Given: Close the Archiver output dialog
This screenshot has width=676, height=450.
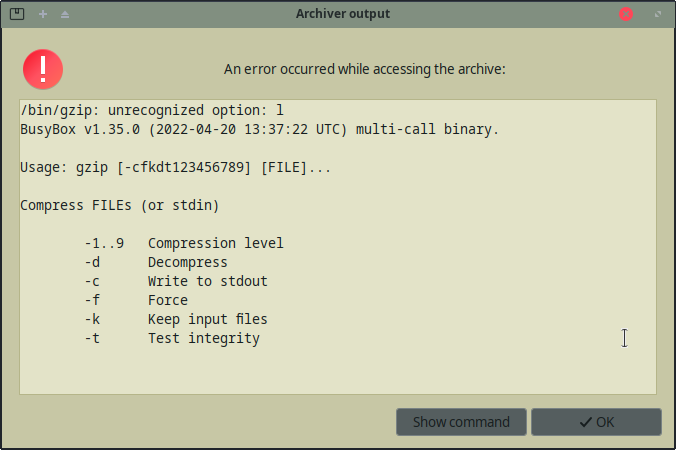Looking at the screenshot, I should click(626, 14).
